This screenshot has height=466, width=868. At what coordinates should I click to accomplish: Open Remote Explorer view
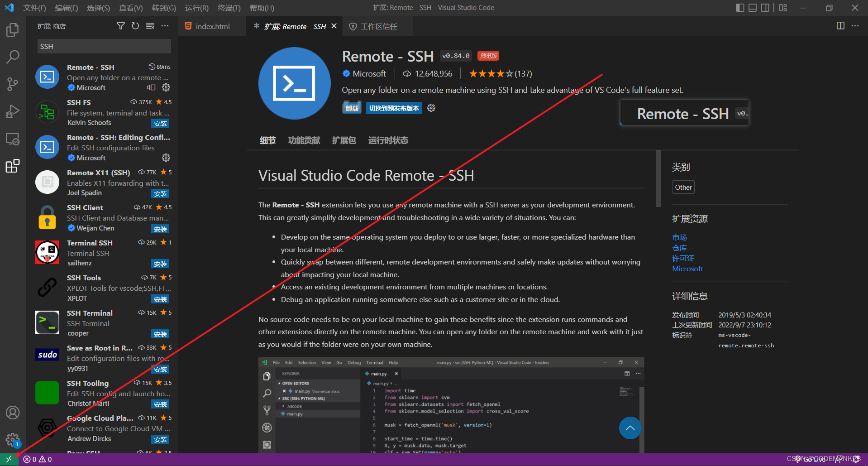point(13,139)
